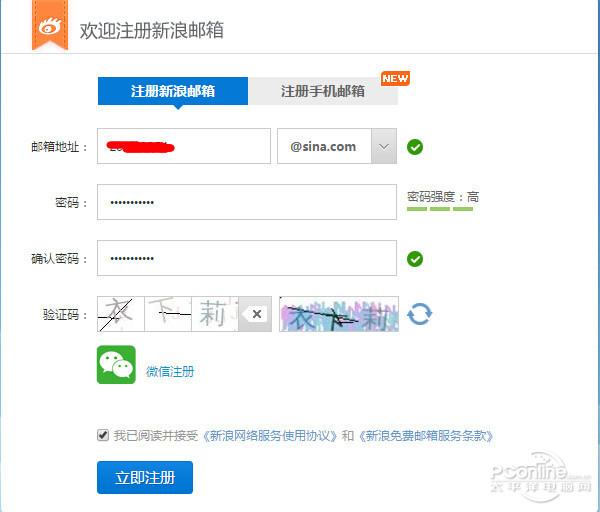Open the @sina.com domain dropdown arrow
The width and height of the screenshot is (600, 512).
coord(384,146)
